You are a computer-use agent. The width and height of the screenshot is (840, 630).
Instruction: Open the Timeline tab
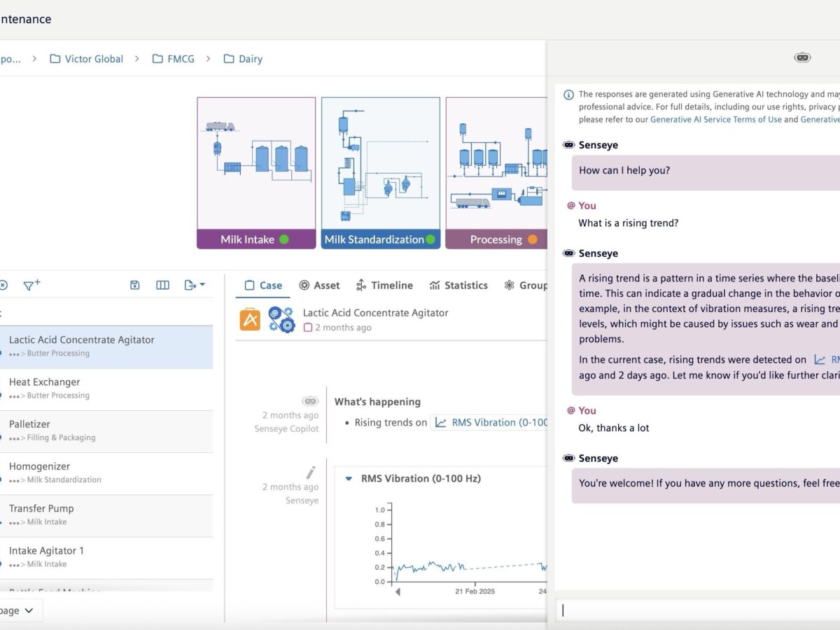[384, 286]
